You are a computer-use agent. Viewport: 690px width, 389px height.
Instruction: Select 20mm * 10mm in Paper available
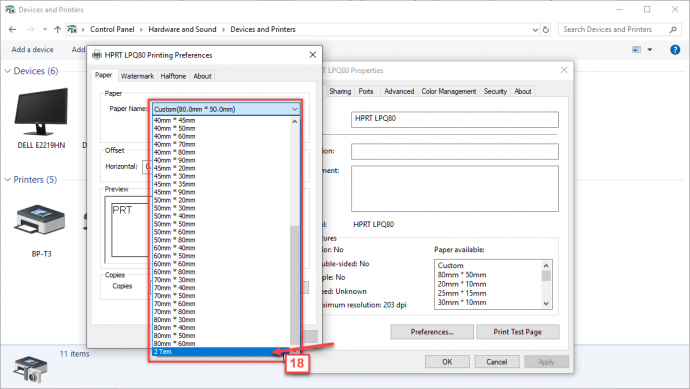pyautogui.click(x=462, y=284)
